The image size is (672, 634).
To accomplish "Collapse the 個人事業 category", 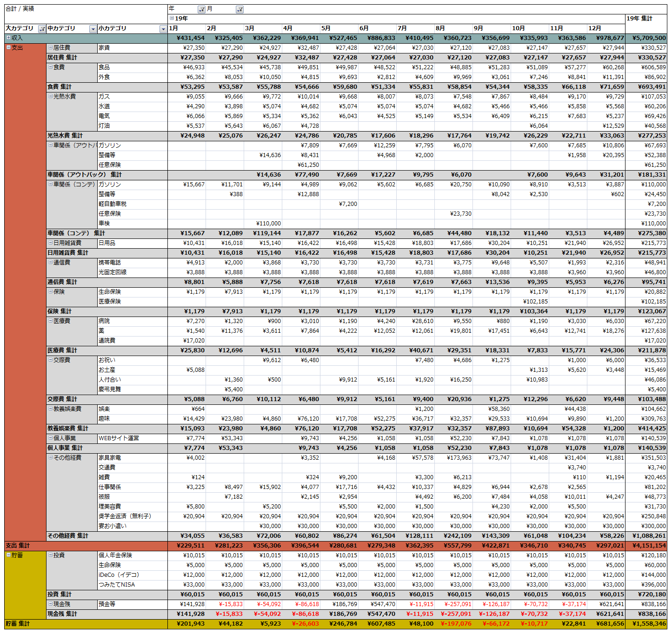I will 50,438.
